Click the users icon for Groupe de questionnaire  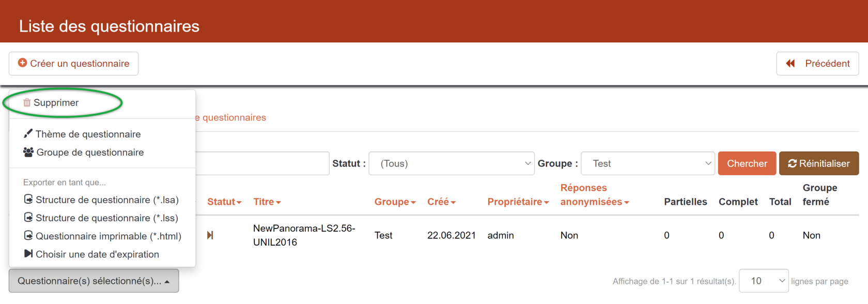[28, 152]
